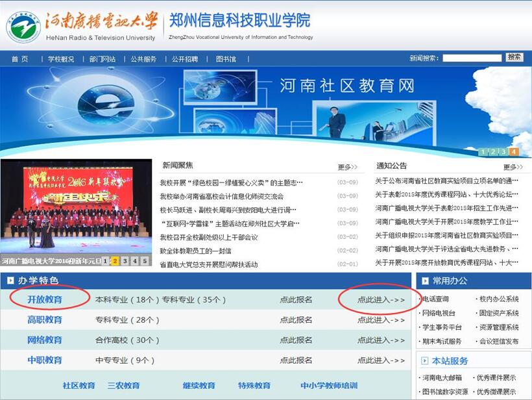Select banner slide number 1
This screenshot has width=532, height=400.
pos(483,152)
